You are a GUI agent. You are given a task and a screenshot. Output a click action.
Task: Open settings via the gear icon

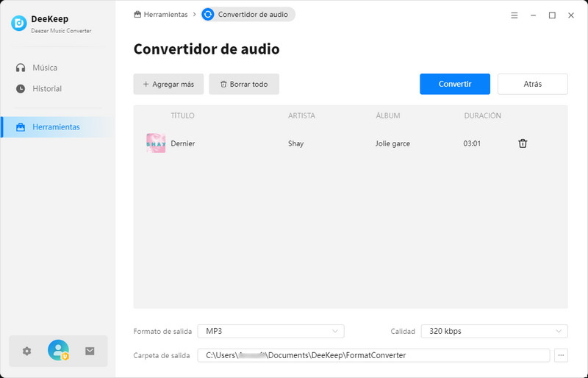[26, 351]
